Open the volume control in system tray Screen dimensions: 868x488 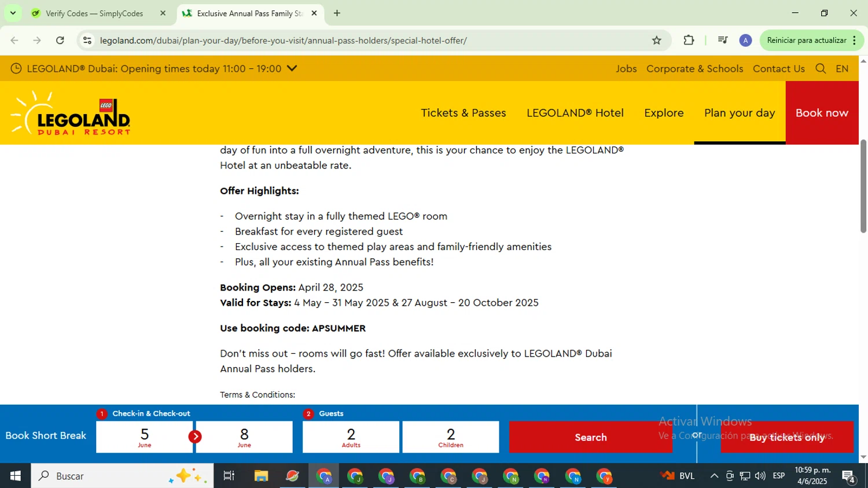click(760, 476)
